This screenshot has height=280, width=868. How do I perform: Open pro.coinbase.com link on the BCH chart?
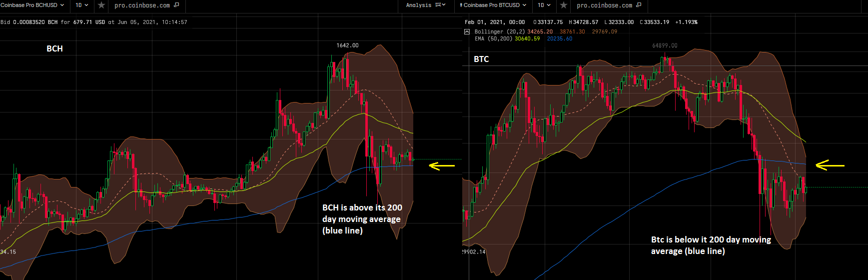click(x=142, y=5)
